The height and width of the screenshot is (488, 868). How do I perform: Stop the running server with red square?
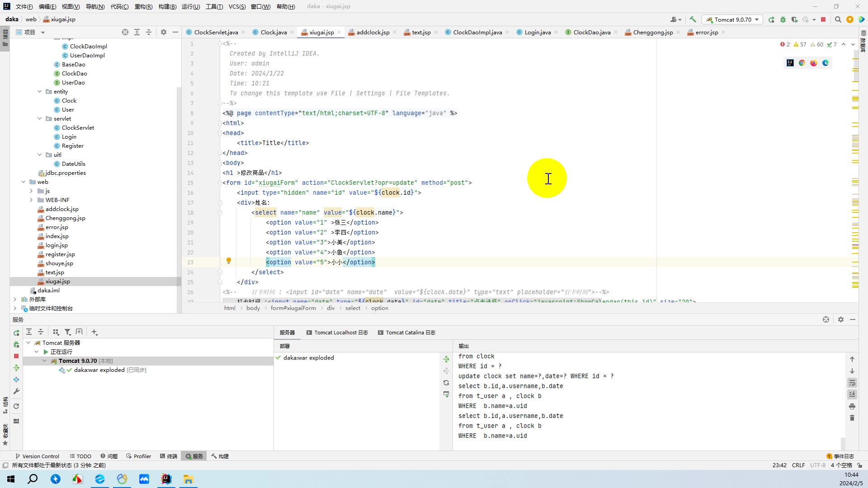823,19
